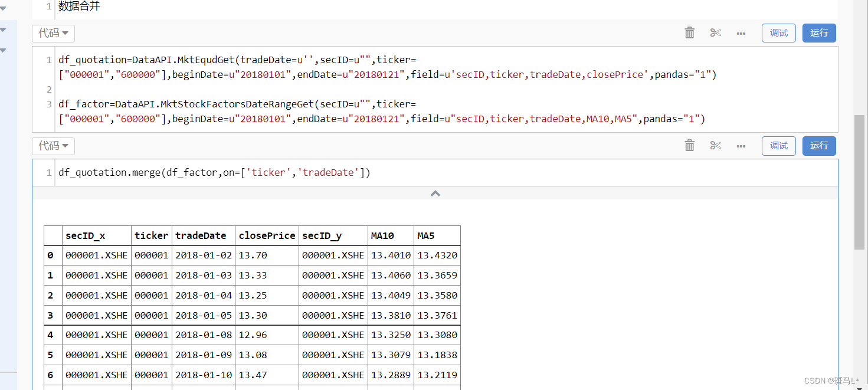Collapse the output with the upward chevron

435,194
